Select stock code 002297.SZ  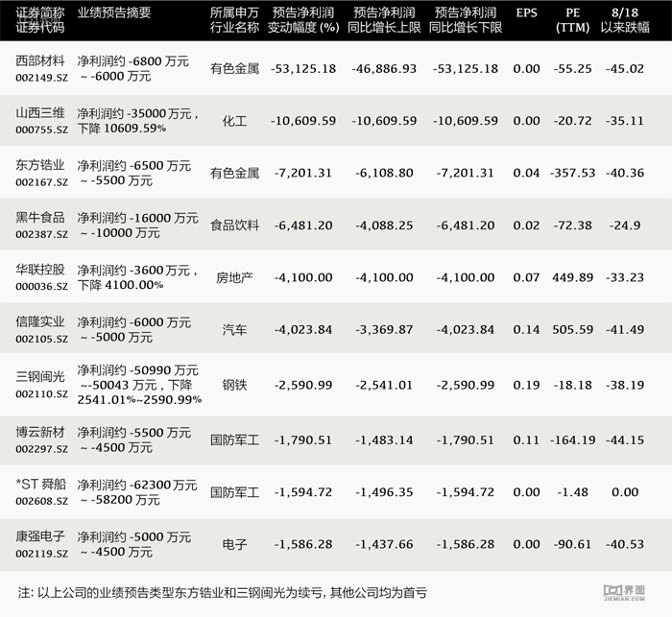pyautogui.click(x=41, y=449)
